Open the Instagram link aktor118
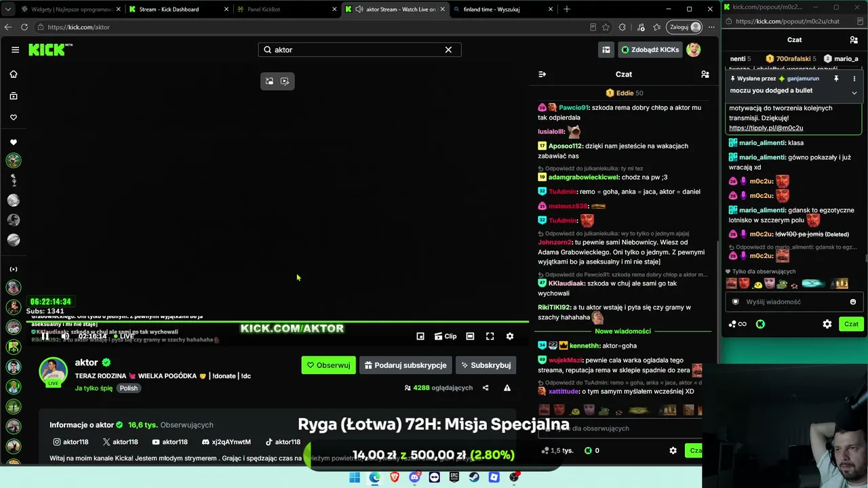868x488 pixels. click(x=71, y=442)
